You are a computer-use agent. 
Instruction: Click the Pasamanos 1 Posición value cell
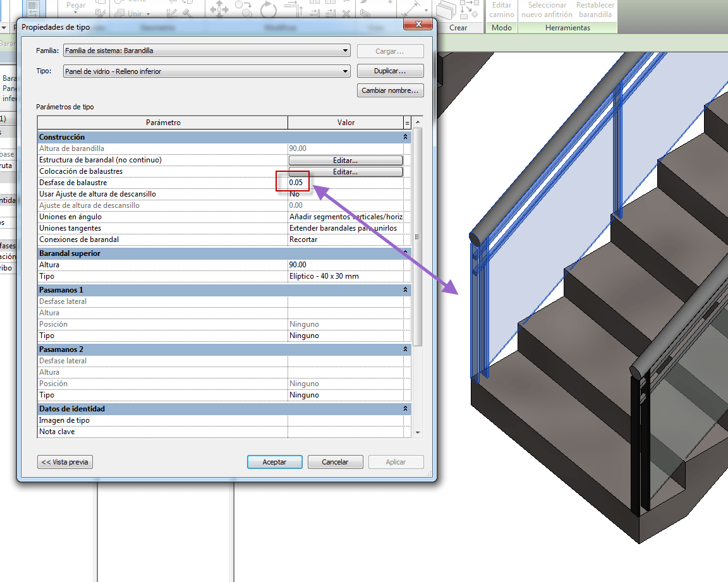click(346, 324)
